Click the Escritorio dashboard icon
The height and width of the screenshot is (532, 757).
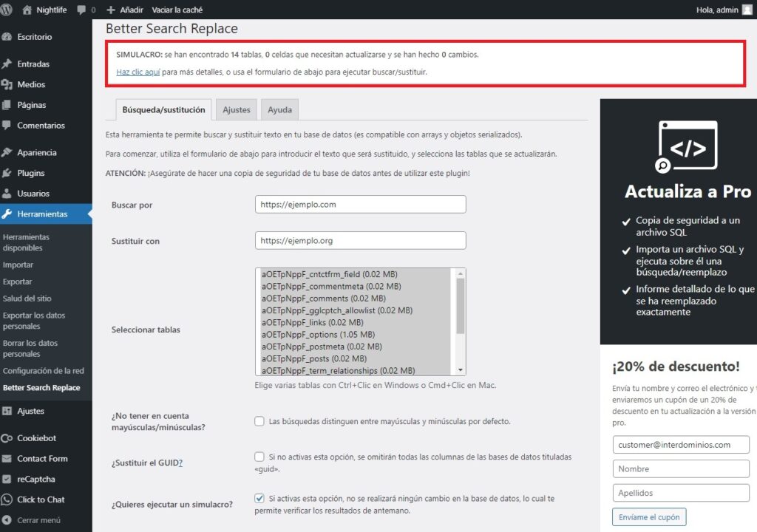point(7,37)
